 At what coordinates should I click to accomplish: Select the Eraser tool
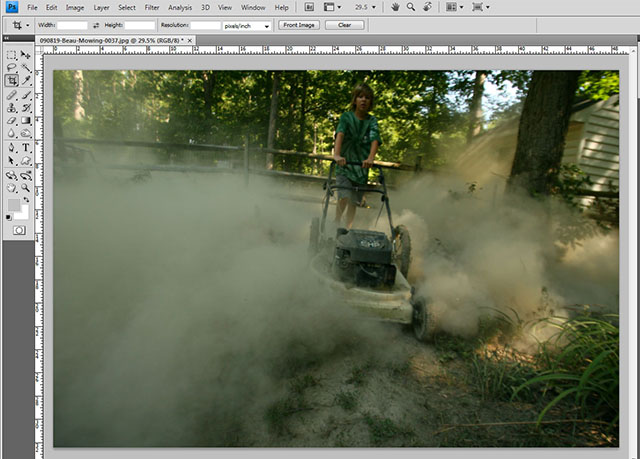pos(11,120)
